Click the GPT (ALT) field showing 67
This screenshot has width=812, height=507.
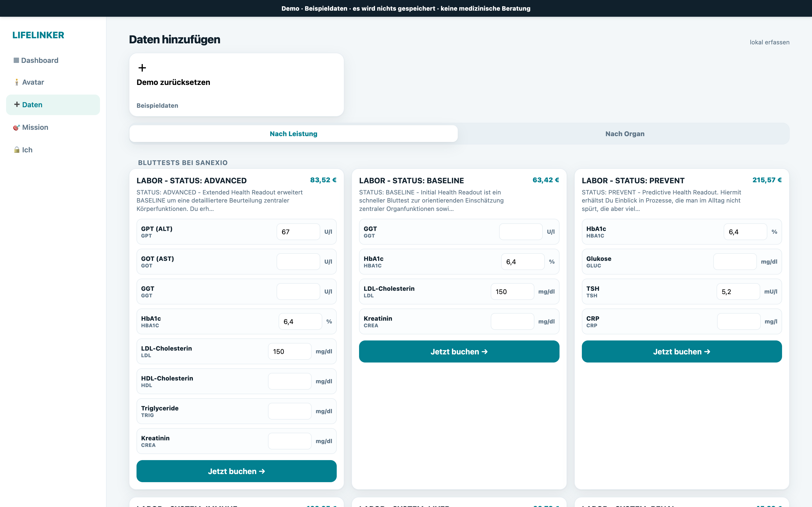[298, 232]
